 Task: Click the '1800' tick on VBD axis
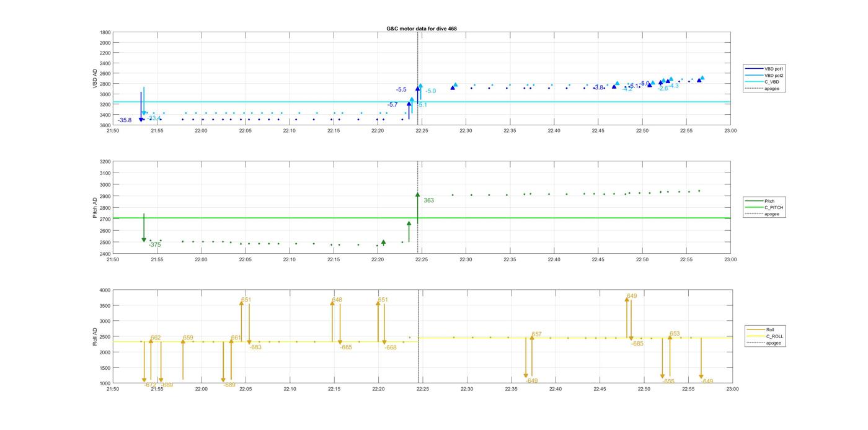[x=105, y=32]
